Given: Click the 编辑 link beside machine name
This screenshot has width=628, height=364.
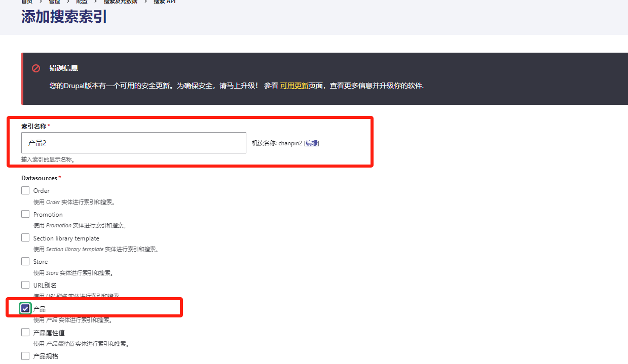Looking at the screenshot, I should (312, 143).
